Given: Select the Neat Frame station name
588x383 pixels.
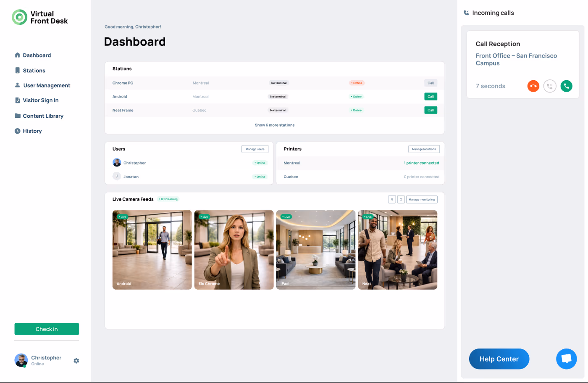Looking at the screenshot, I should pyautogui.click(x=123, y=110).
